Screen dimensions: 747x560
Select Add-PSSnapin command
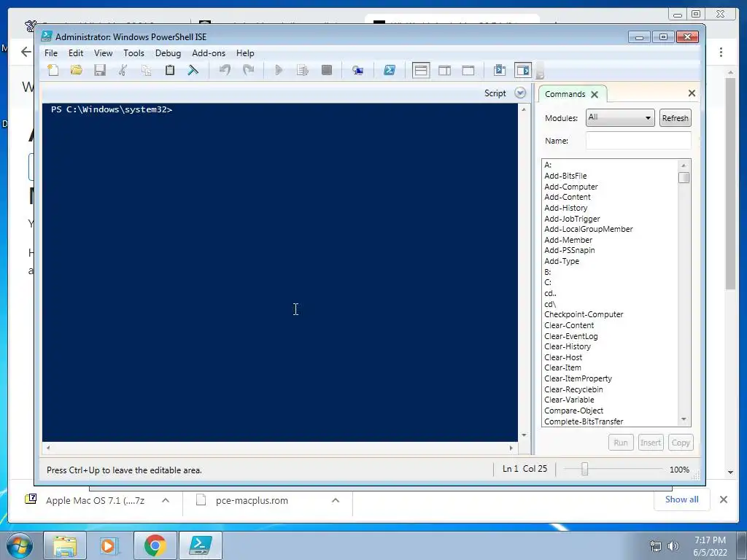569,251
